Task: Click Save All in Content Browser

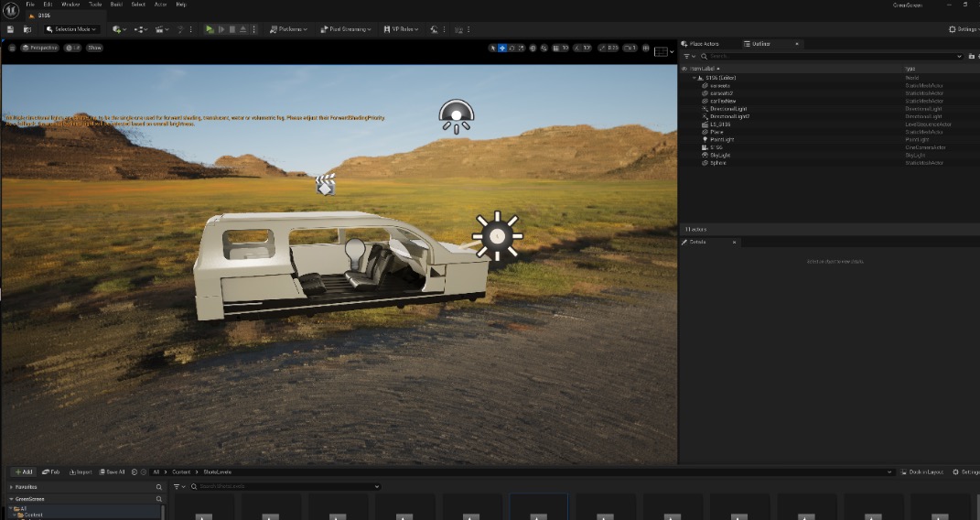Action: click(112, 471)
